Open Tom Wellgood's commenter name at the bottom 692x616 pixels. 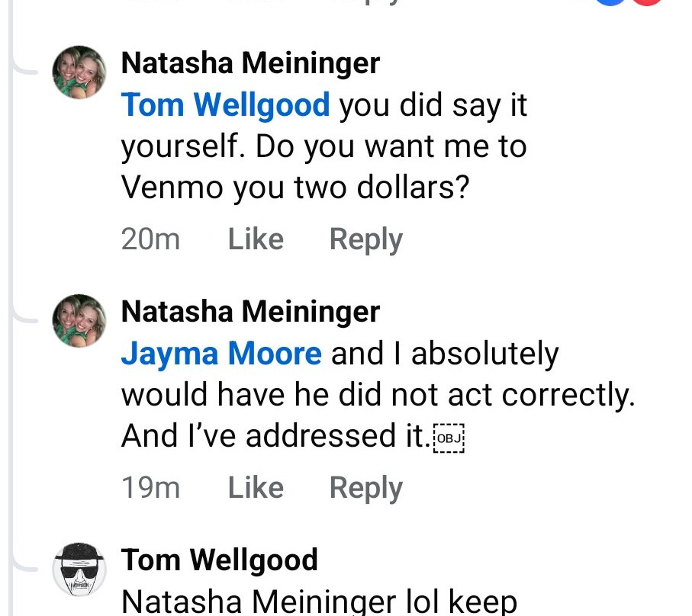220,560
